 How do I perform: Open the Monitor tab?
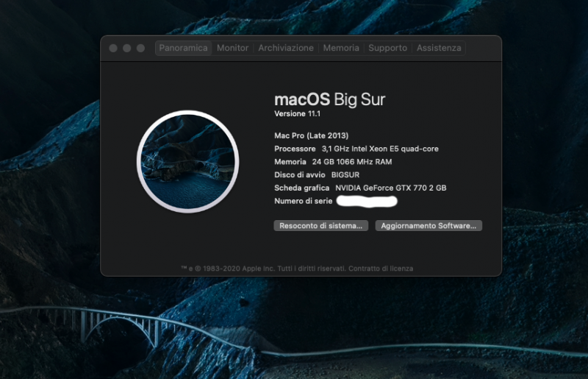(x=232, y=48)
